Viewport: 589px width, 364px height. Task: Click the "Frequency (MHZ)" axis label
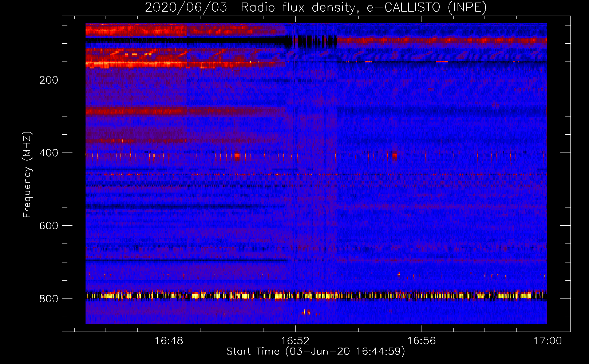(x=27, y=174)
